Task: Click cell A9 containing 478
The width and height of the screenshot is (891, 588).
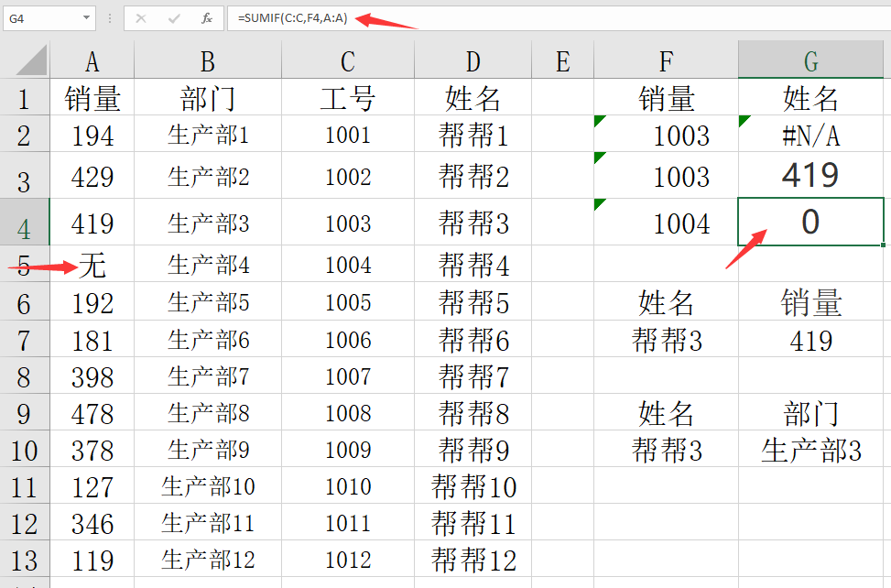Action: click(92, 412)
